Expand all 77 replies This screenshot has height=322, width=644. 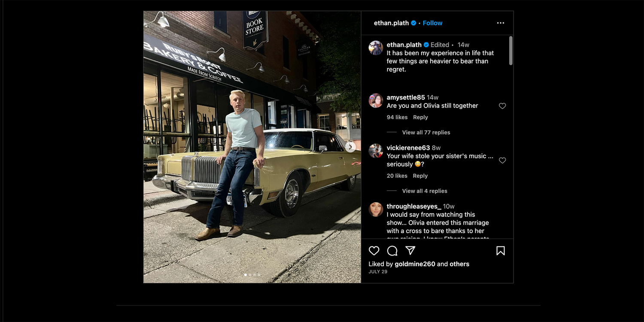click(426, 132)
